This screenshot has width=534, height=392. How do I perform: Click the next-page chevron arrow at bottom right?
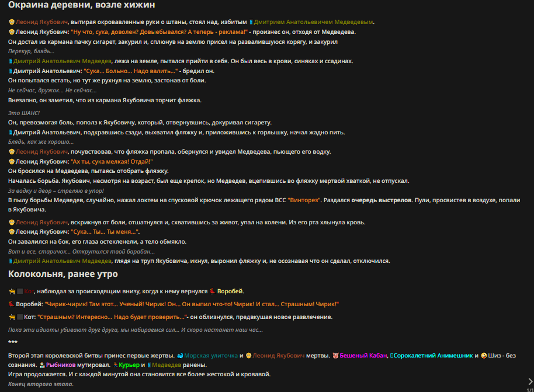point(530,381)
